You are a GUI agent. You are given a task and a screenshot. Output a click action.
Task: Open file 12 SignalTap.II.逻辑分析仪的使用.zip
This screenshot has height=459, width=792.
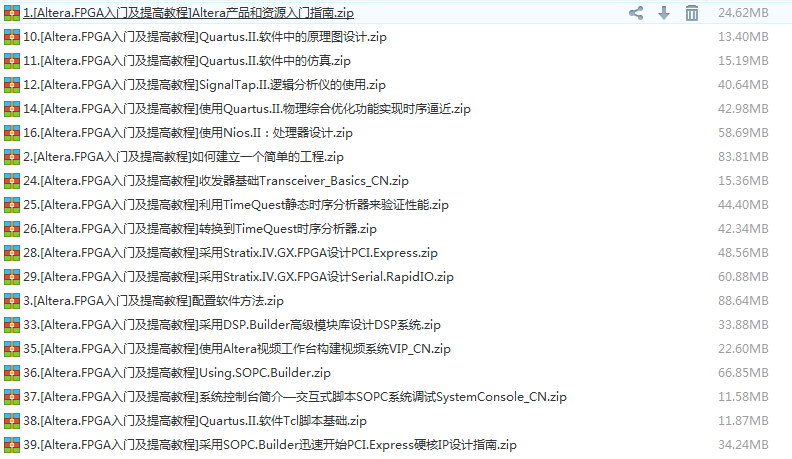point(204,85)
